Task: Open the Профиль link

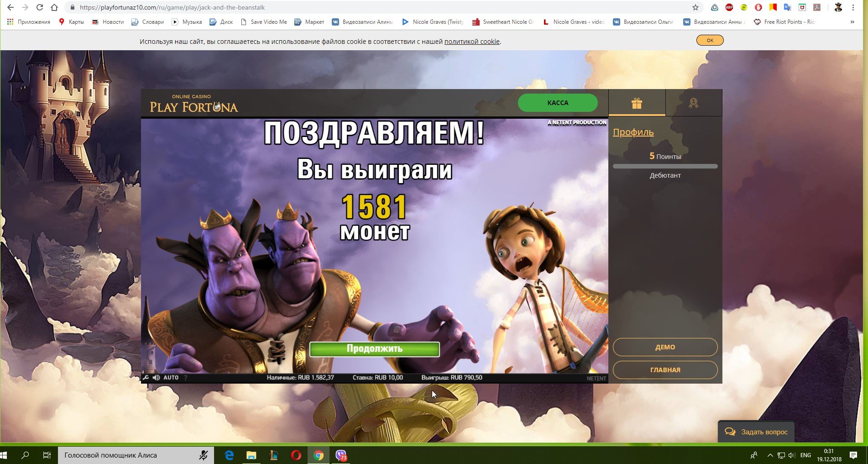Action: point(633,132)
